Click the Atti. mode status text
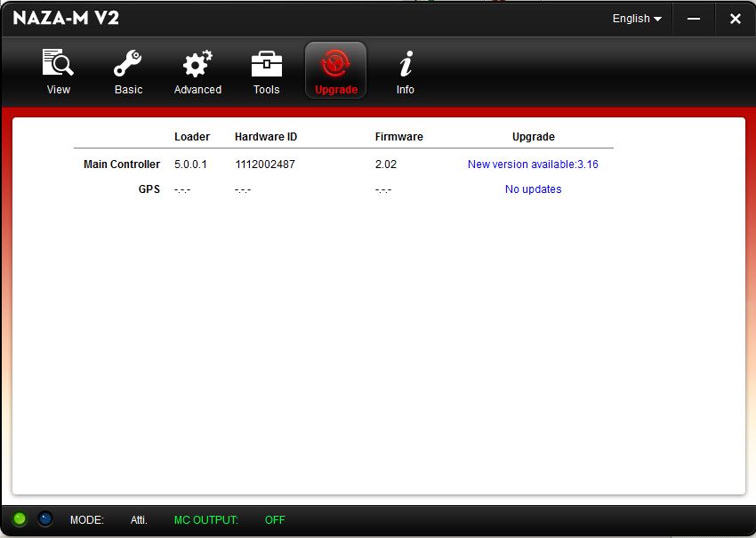756x538 pixels. (139, 520)
